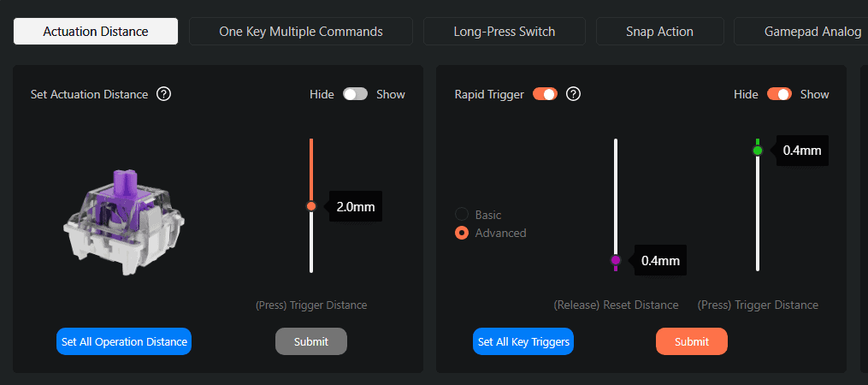868x385 pixels.
Task: Click orange Submit button for Rapid Trigger
Action: click(x=692, y=341)
